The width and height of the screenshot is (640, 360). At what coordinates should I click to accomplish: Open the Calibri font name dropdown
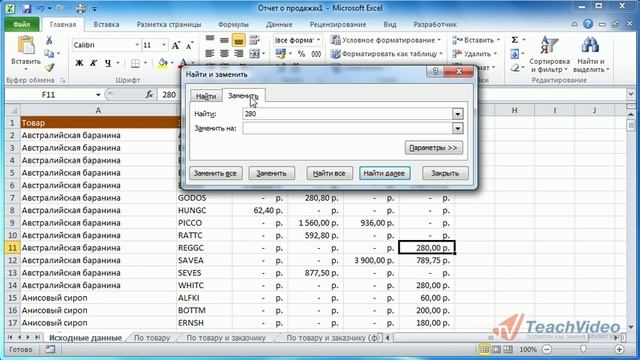click(137, 45)
